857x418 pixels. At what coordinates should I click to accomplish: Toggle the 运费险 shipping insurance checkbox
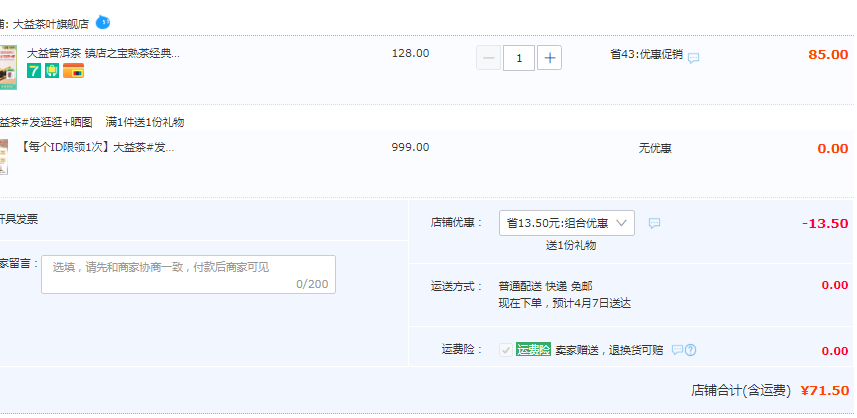(x=506, y=350)
